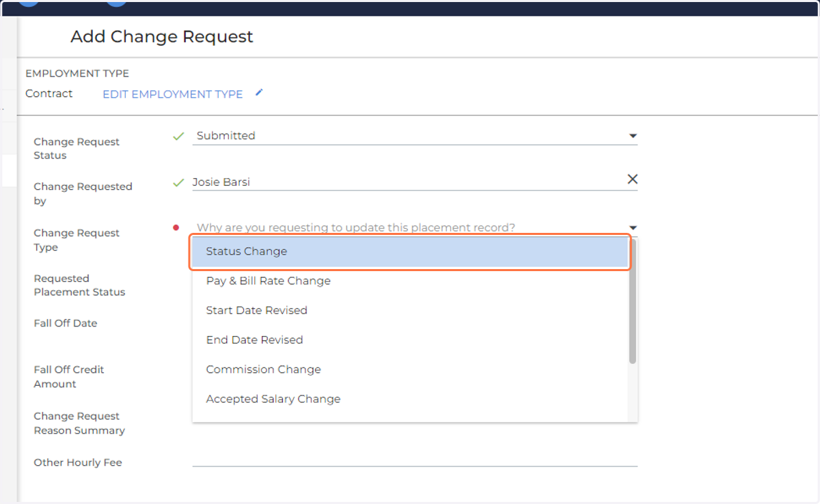Click the Requested Placement Status label
The height and width of the screenshot is (504, 820).
click(79, 285)
